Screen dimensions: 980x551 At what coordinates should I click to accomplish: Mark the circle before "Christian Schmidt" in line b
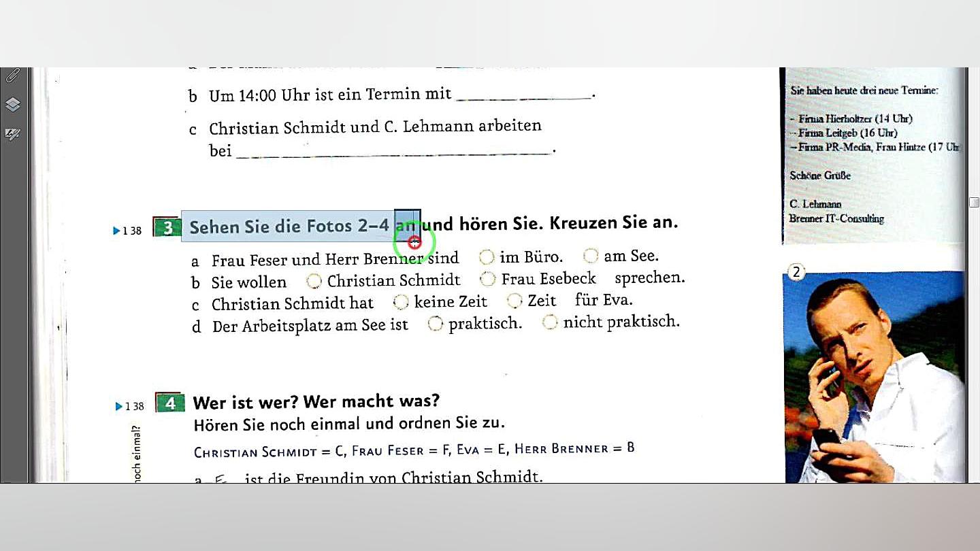pyautogui.click(x=314, y=280)
